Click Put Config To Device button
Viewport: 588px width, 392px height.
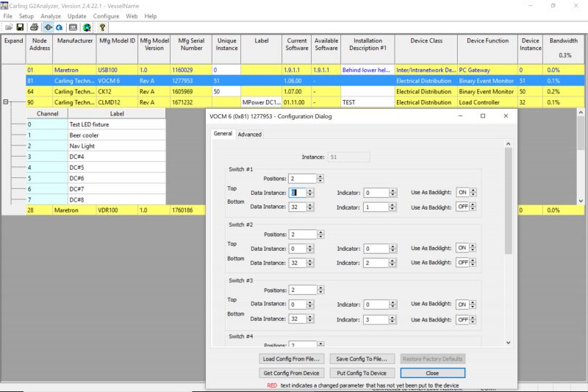click(x=362, y=373)
